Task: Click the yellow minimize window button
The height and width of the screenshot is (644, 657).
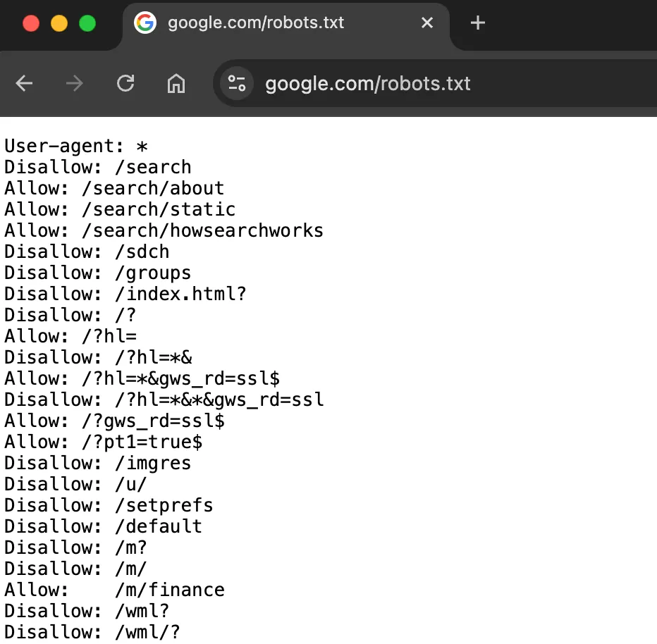Action: click(59, 23)
